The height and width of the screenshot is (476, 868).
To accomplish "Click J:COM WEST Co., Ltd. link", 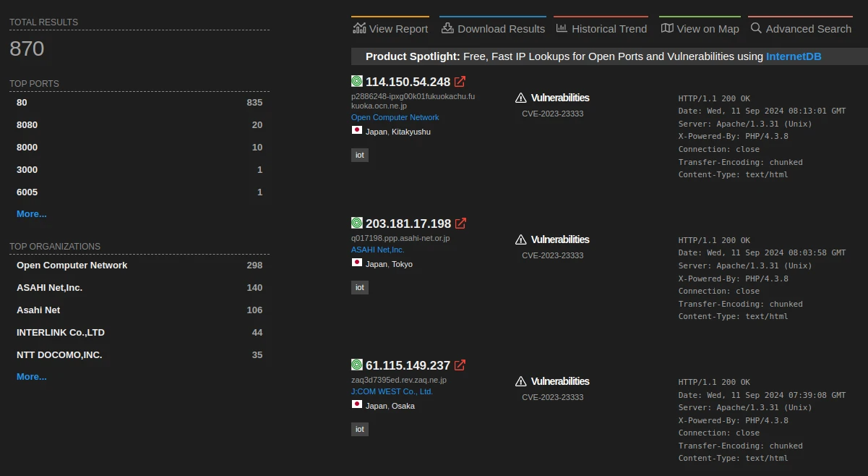I will 392,391.
